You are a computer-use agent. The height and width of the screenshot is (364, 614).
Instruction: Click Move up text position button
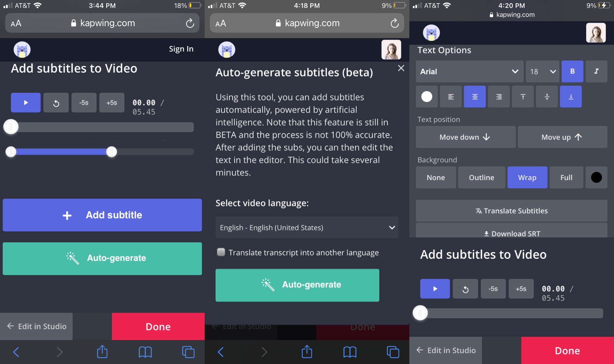point(562,137)
